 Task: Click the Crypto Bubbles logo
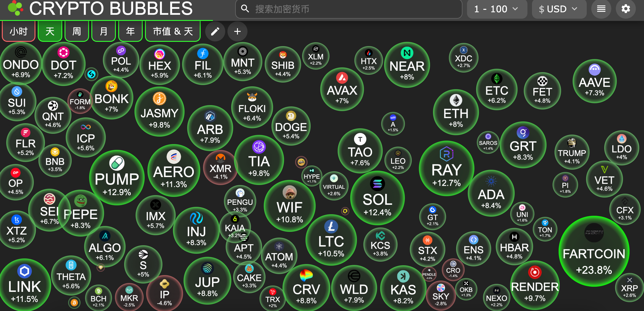pyautogui.click(x=100, y=9)
